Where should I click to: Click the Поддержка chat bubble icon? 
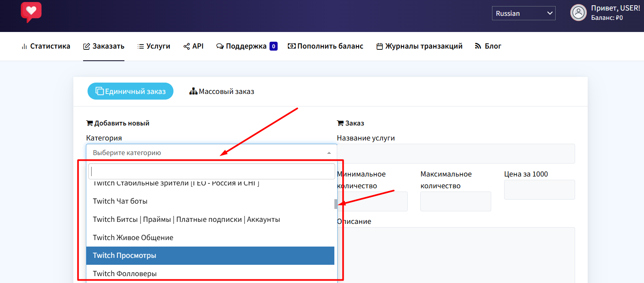pos(220,47)
